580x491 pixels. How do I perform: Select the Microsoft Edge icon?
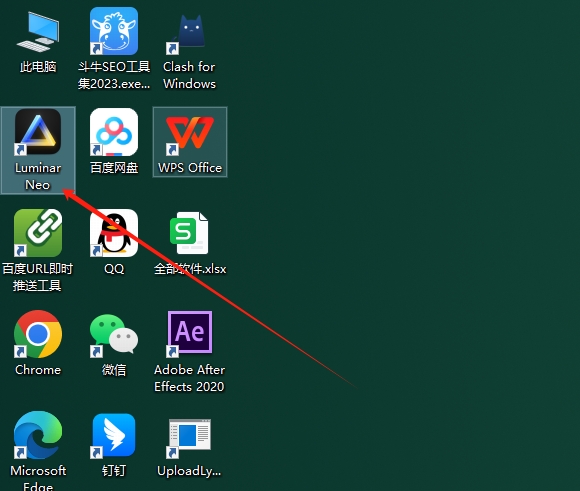(38, 435)
